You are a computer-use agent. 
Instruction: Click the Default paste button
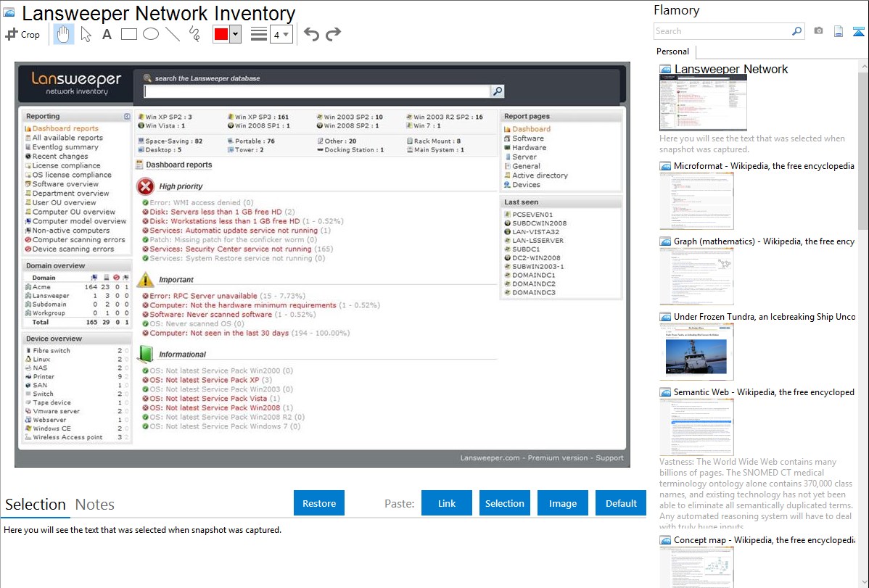pyautogui.click(x=621, y=503)
